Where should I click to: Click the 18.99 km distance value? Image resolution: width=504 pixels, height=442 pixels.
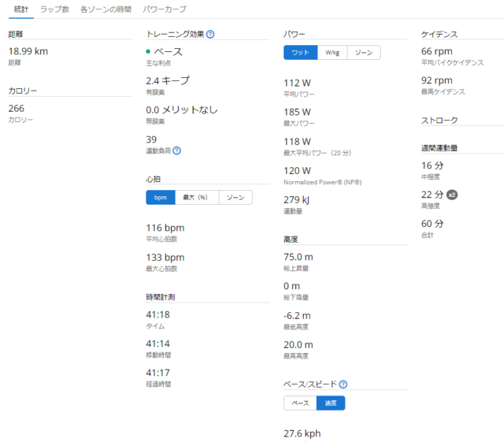coord(28,51)
